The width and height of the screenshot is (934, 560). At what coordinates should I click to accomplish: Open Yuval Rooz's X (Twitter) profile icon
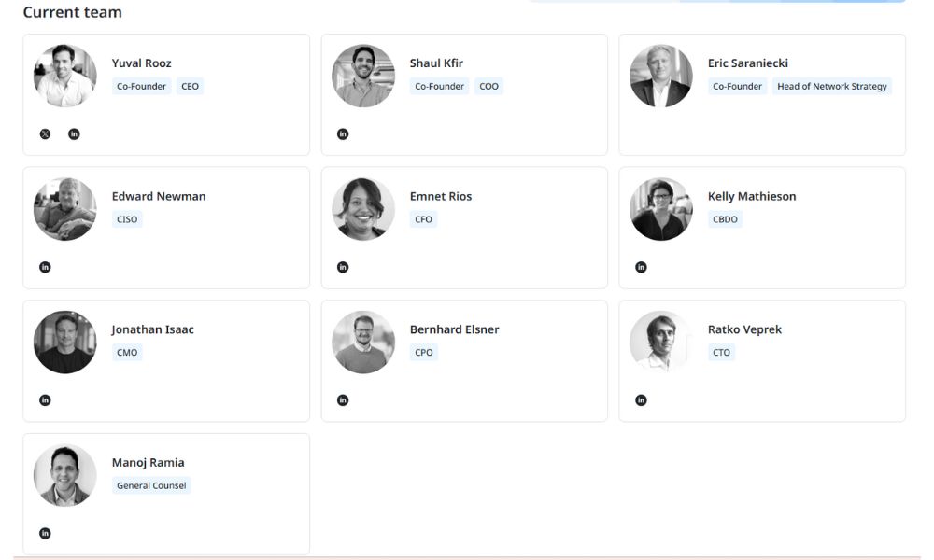click(45, 133)
